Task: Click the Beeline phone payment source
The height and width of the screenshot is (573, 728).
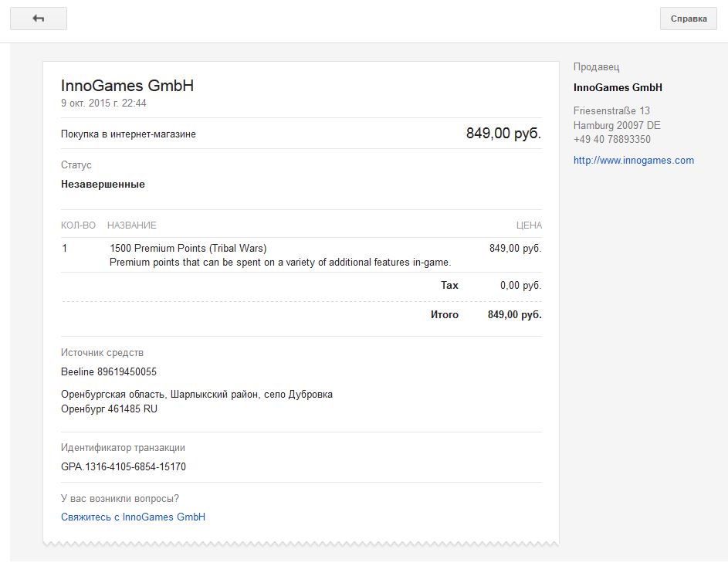Action: coord(109,372)
